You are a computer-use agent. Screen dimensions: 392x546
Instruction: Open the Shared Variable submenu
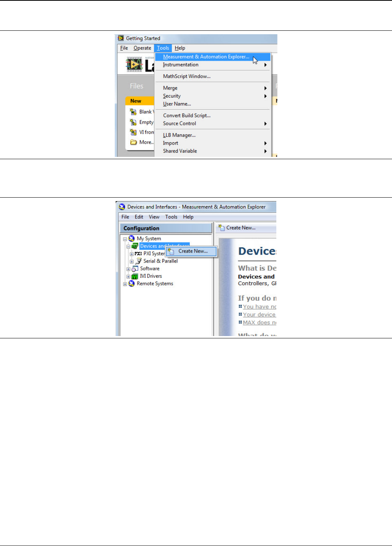tap(213, 151)
